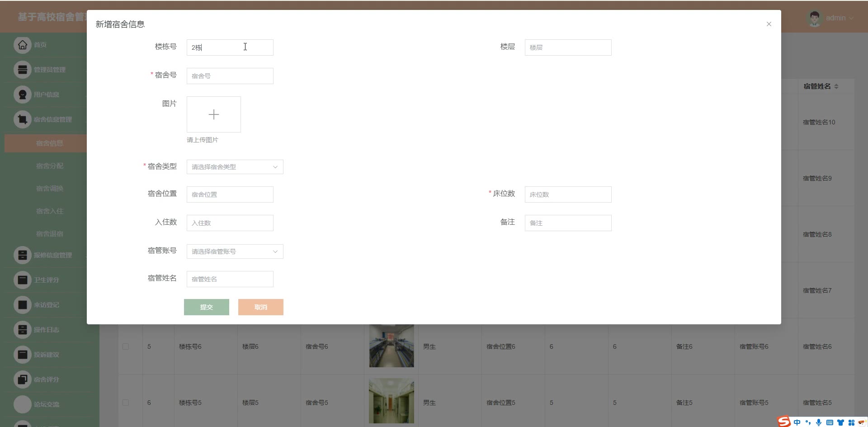Image resolution: width=868 pixels, height=427 pixels.
Task: Click the 投诉建议 sidebar icon
Action: tap(22, 355)
